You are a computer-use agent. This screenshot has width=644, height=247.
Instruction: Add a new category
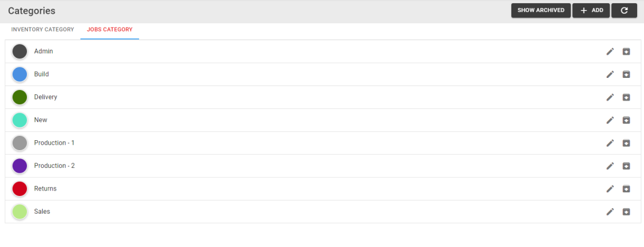tap(591, 10)
